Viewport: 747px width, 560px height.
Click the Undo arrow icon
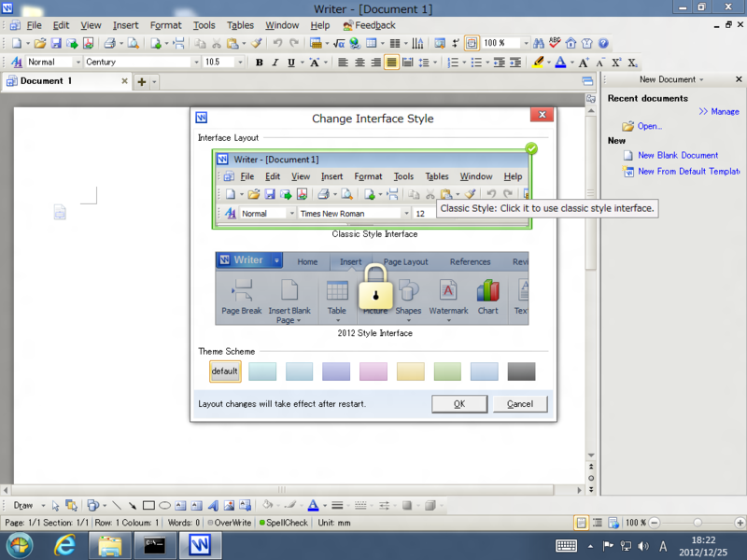click(277, 43)
